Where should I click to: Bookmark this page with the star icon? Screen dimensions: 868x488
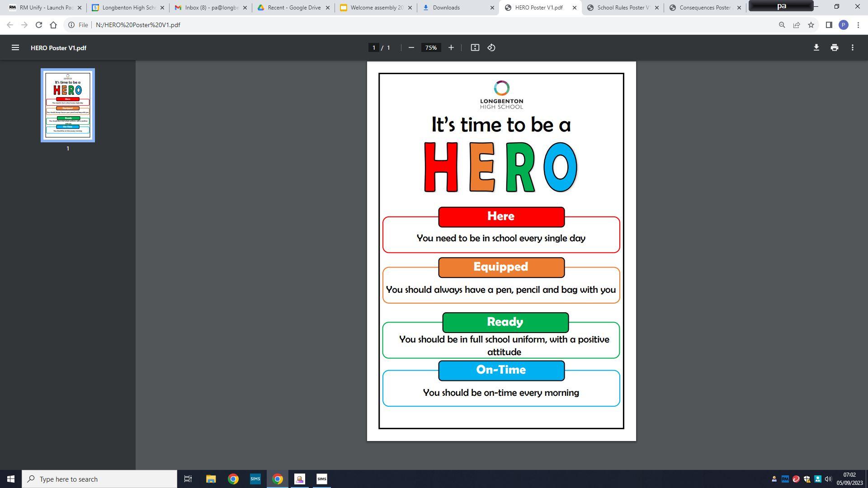[811, 25]
